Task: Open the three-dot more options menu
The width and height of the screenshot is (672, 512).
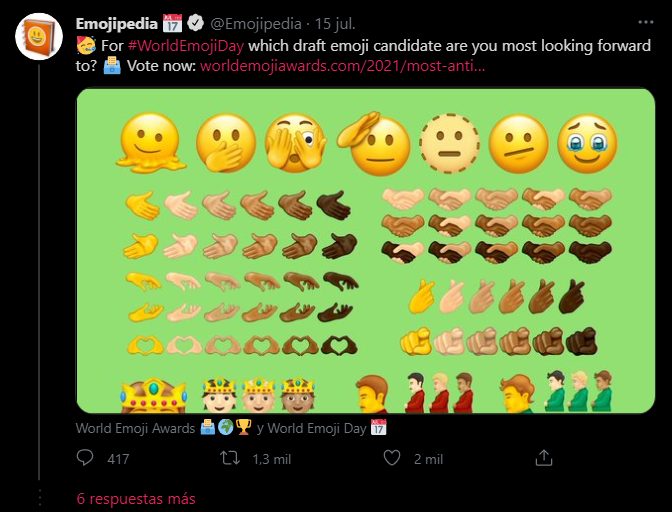Action: point(645,21)
